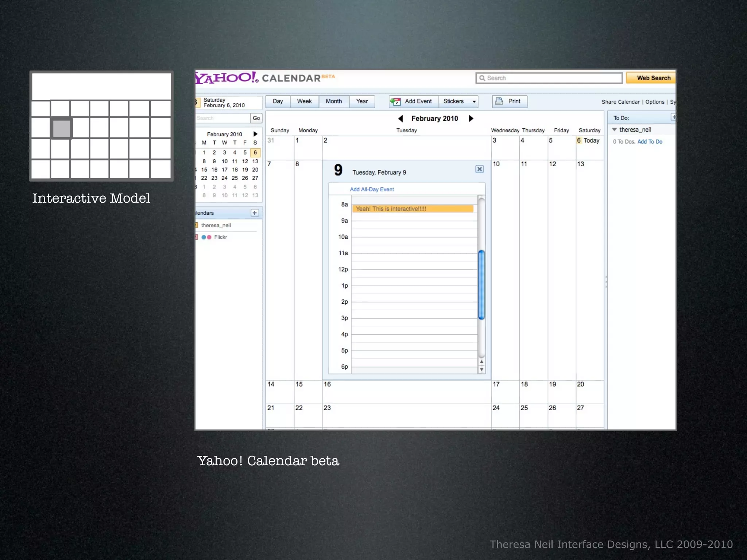747x560 pixels.
Task: Click the gray highlighted cell in Interactive Model diagram
Action: coord(61,128)
